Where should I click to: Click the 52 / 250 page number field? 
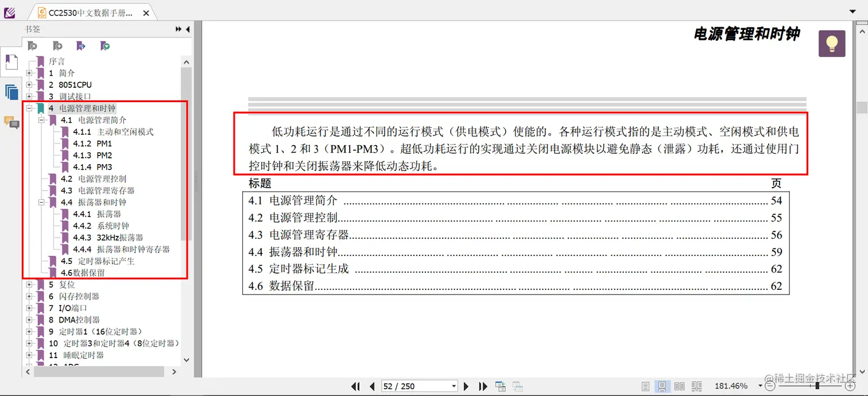tap(416, 386)
